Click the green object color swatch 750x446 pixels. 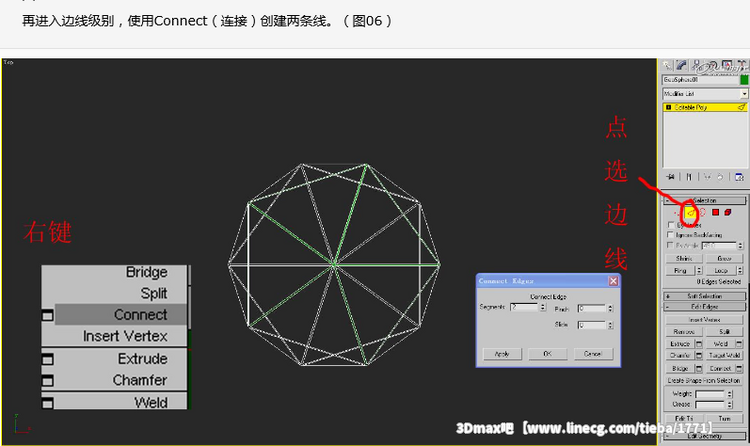pyautogui.click(x=744, y=80)
